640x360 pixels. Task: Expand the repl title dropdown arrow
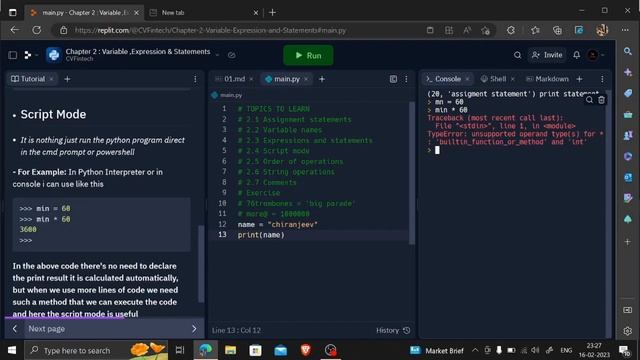pyautogui.click(x=217, y=55)
